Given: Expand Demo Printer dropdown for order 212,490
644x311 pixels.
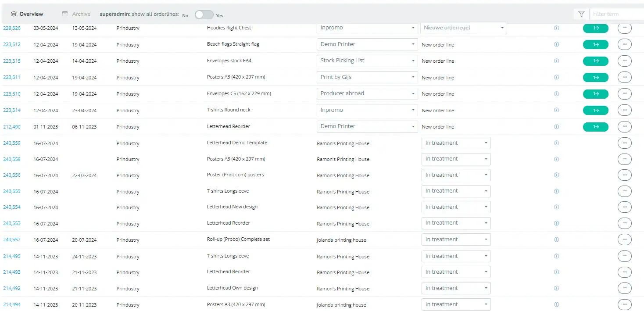Looking at the screenshot, I should (x=367, y=126).
